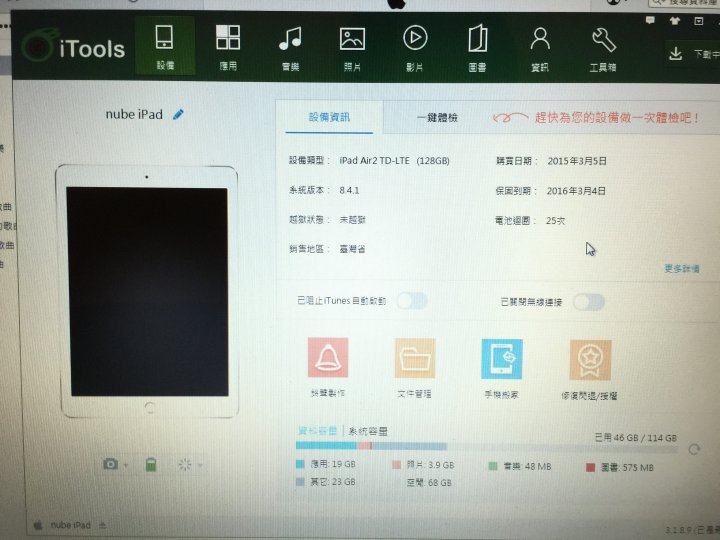Open the 照片 (Photos) section
Image resolution: width=720 pixels, height=540 pixels.
[x=352, y=48]
